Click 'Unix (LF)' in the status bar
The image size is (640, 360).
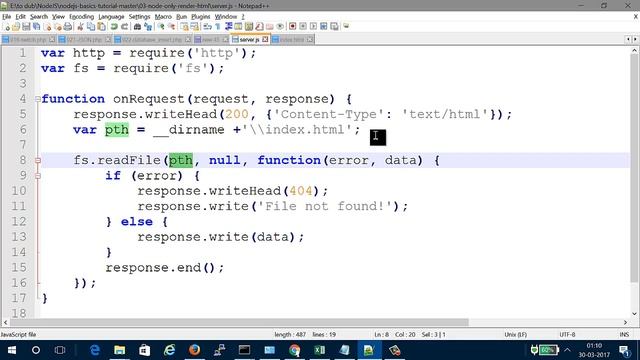pyautogui.click(x=515, y=334)
